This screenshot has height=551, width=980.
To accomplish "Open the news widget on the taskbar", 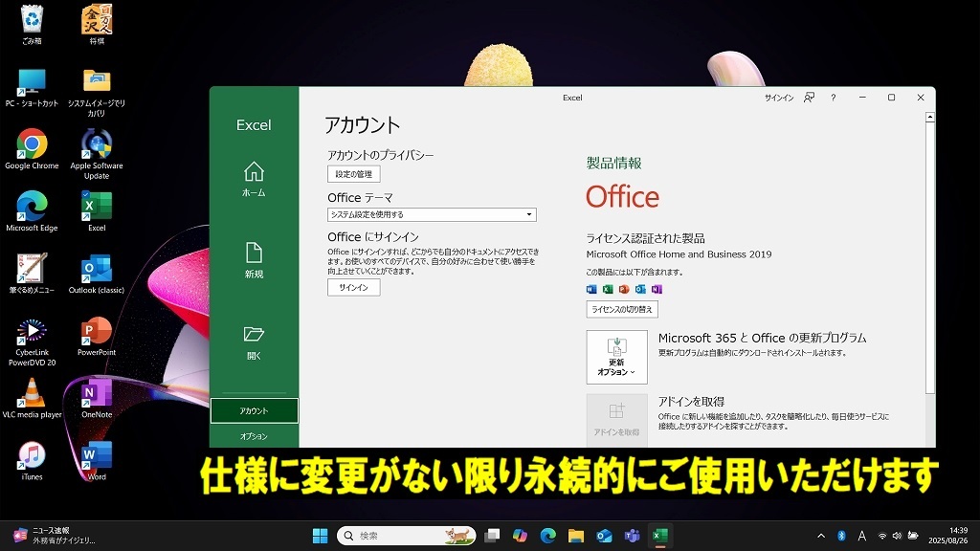I will click(54, 536).
